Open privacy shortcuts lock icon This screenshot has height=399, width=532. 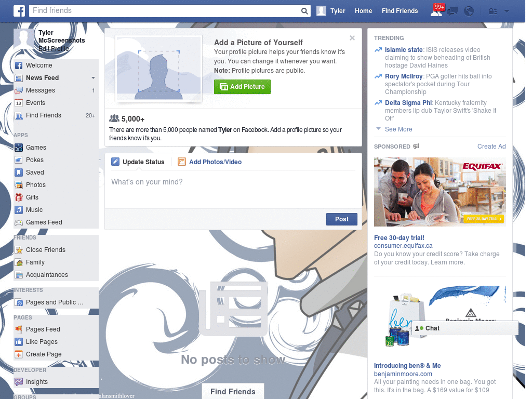[493, 11]
